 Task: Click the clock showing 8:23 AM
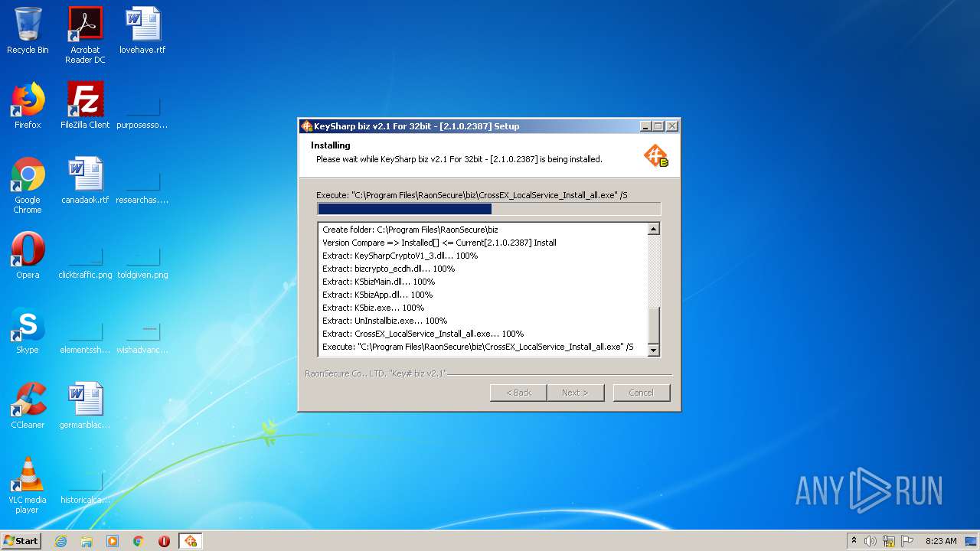[x=941, y=541]
